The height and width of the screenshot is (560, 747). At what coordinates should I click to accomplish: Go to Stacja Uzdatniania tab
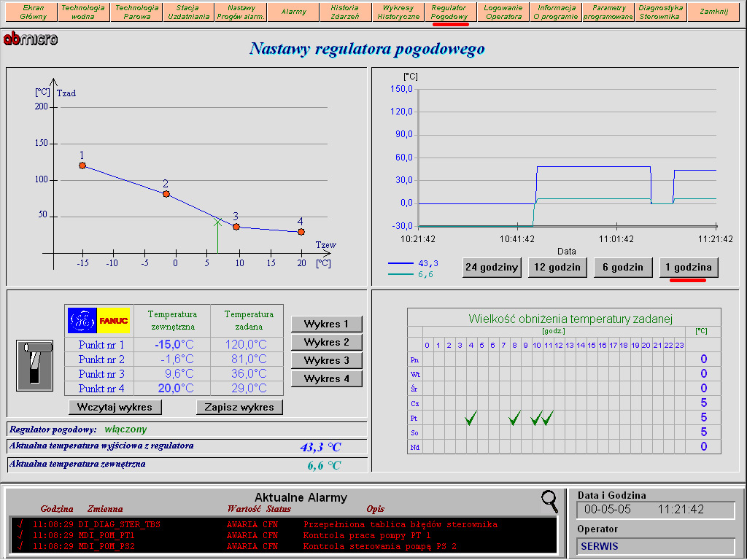(189, 12)
